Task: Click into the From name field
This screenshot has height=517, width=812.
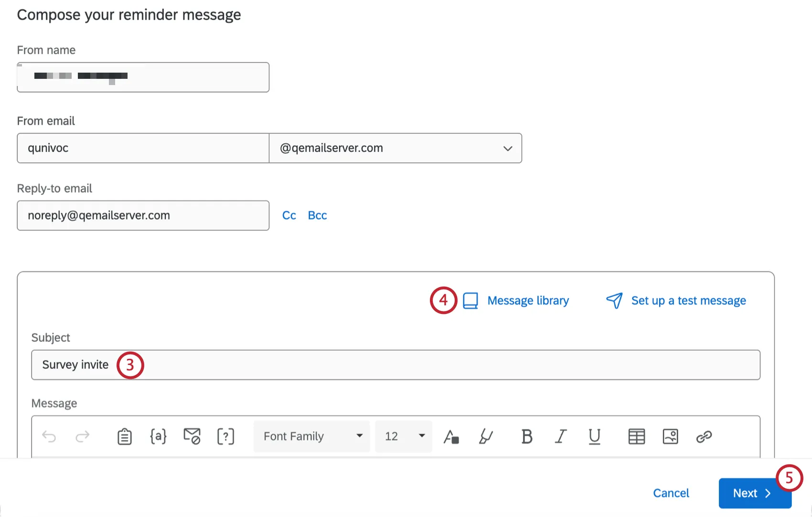Action: 143,77
